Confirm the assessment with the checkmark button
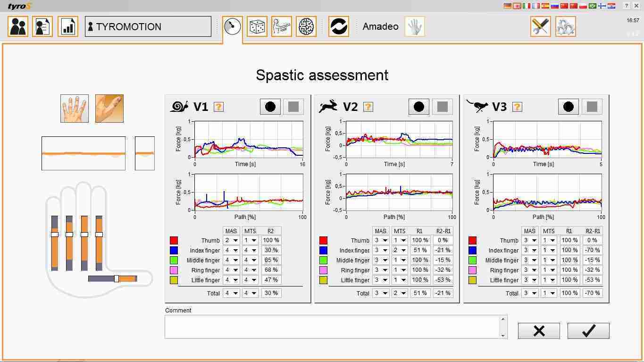This screenshot has height=362, width=644. tap(587, 330)
